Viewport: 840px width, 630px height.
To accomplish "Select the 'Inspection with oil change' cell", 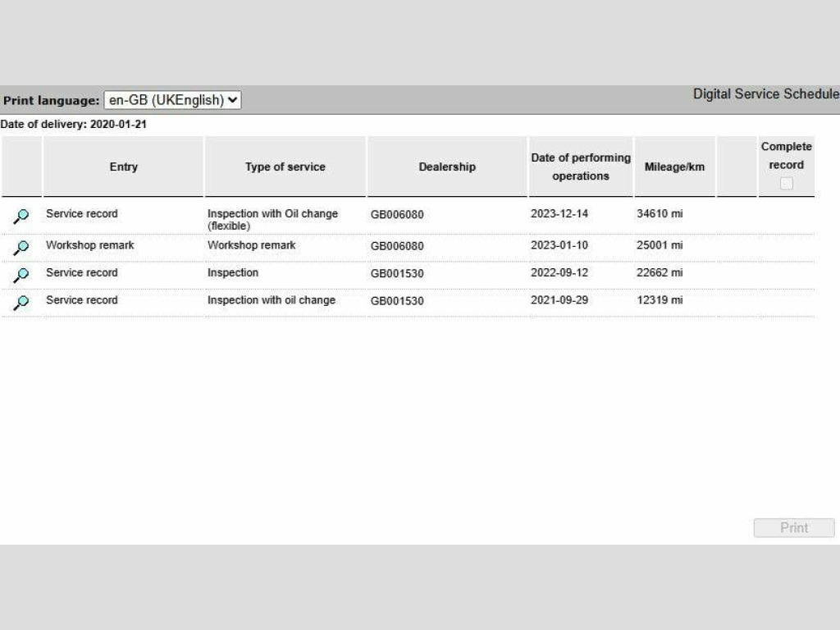I will pyautogui.click(x=271, y=300).
